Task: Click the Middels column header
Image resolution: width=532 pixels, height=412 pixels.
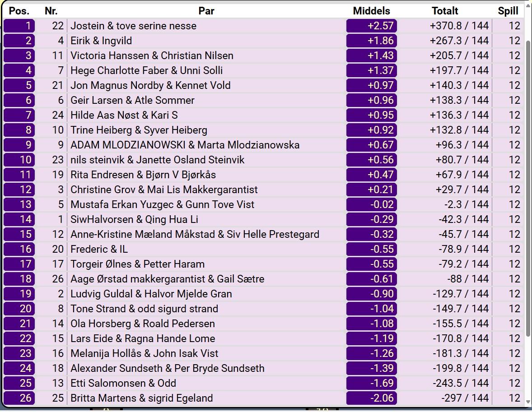Action: tap(371, 11)
